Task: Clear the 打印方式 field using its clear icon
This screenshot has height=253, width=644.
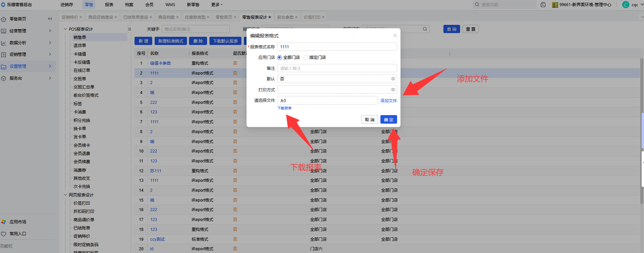Action: (393, 90)
